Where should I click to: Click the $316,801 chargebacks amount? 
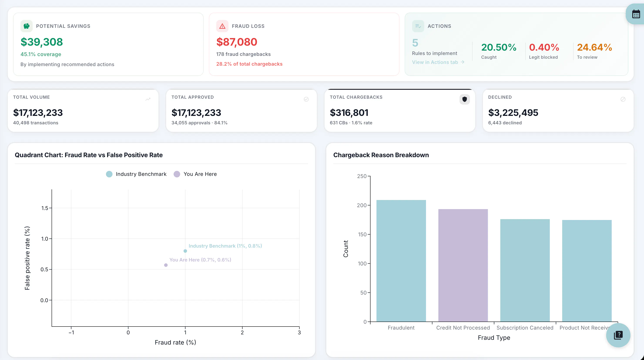point(349,113)
